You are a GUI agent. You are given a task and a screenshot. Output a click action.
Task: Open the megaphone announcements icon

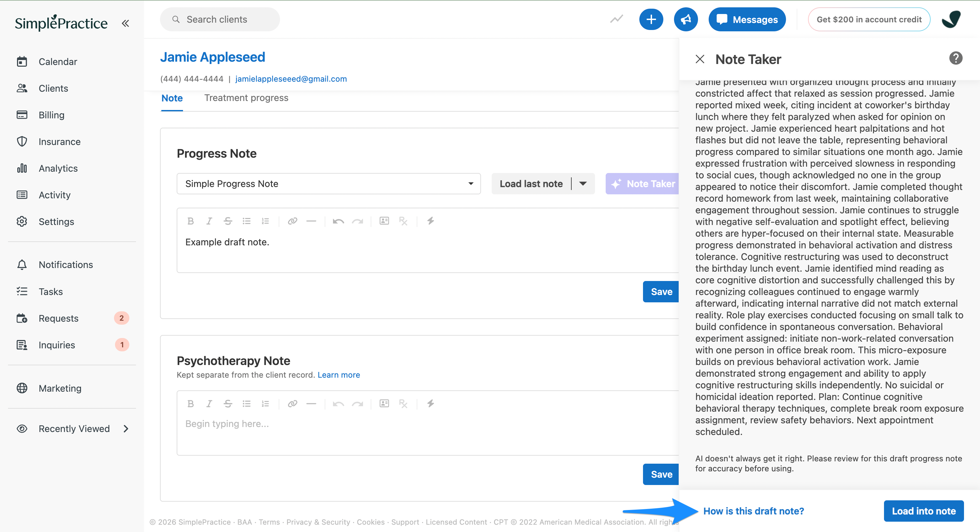pos(686,19)
